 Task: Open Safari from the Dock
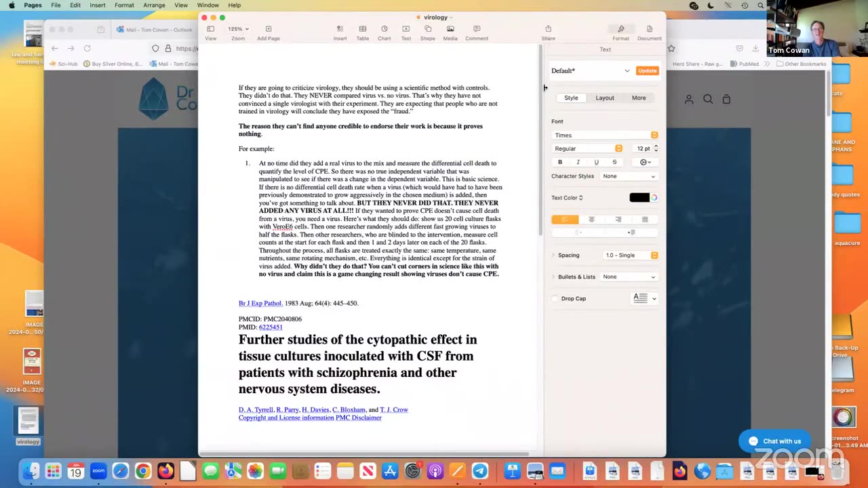[x=121, y=471]
